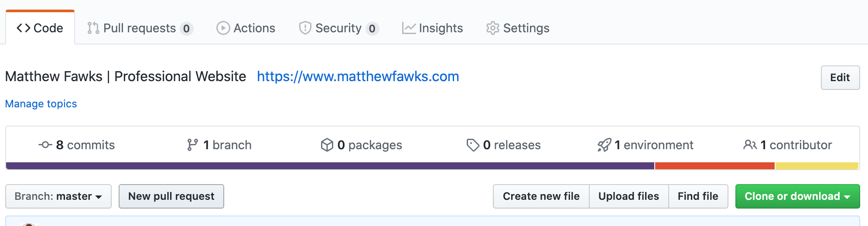Image resolution: width=868 pixels, height=226 pixels.
Task: Click the Actions play circle icon
Action: point(223,28)
